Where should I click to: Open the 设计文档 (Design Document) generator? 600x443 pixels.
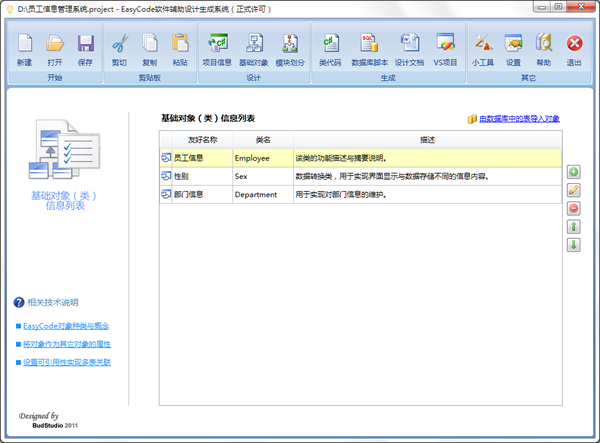click(x=410, y=48)
